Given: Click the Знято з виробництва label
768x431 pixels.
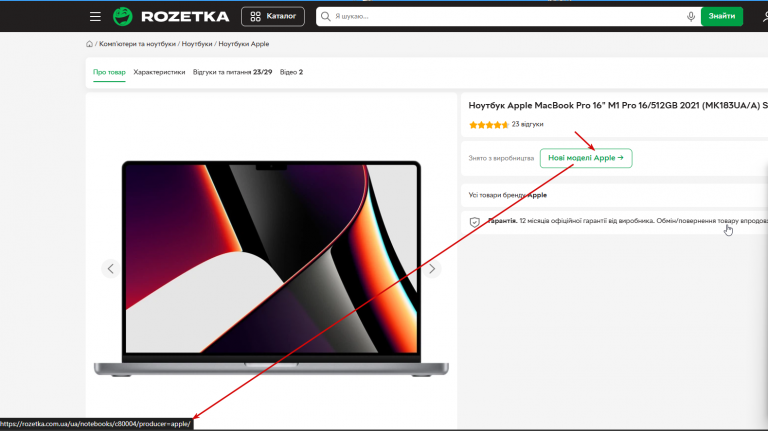Looking at the screenshot, I should [501, 158].
